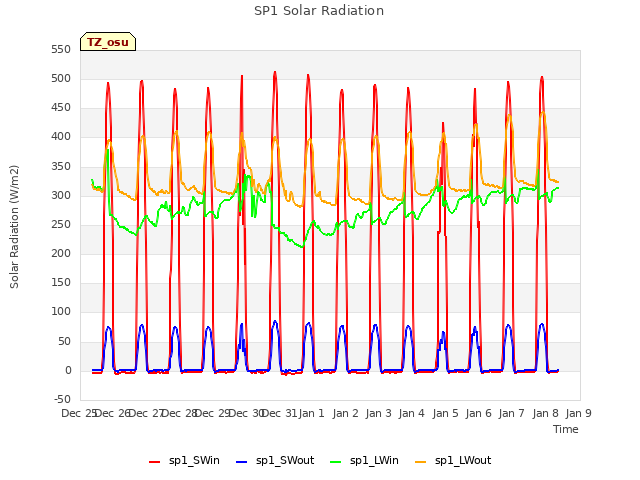Click the 500 y-axis tick label

[x=61, y=78]
